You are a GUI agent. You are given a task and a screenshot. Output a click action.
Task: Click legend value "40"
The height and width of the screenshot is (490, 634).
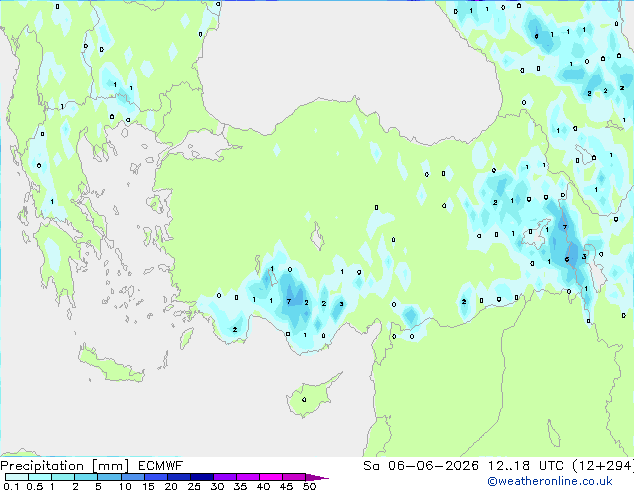[263, 486]
